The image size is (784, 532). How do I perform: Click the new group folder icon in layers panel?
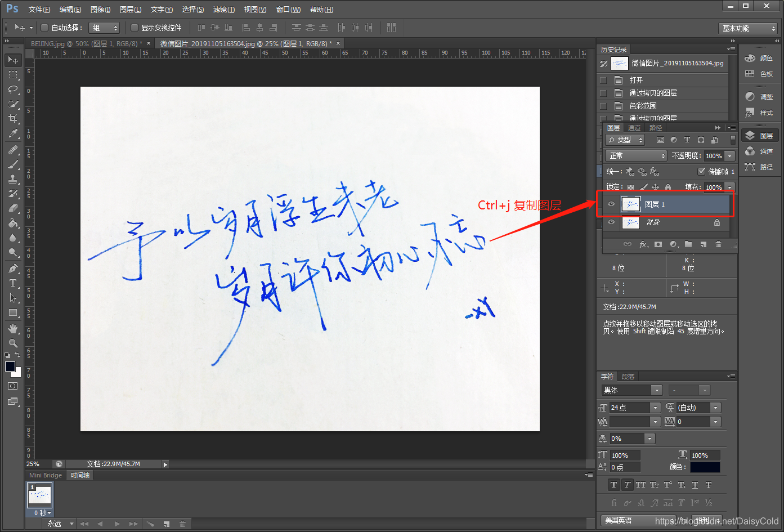[688, 244]
